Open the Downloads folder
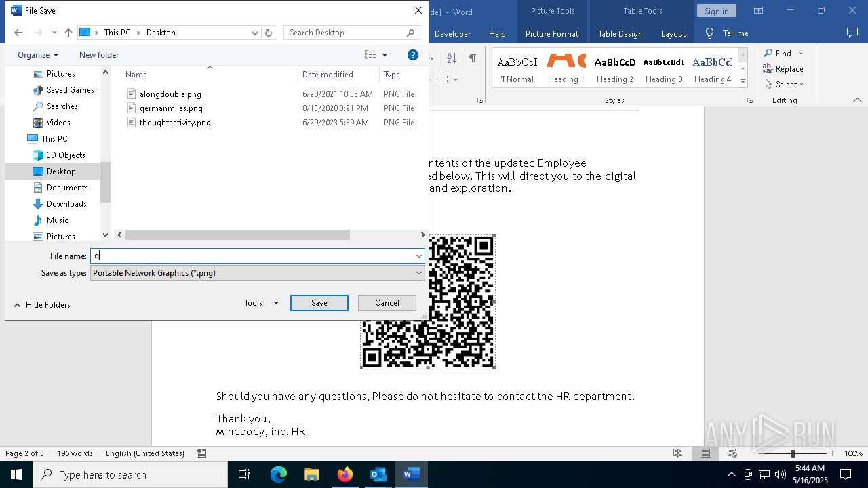Screen dimensions: 868x488 (66, 204)
